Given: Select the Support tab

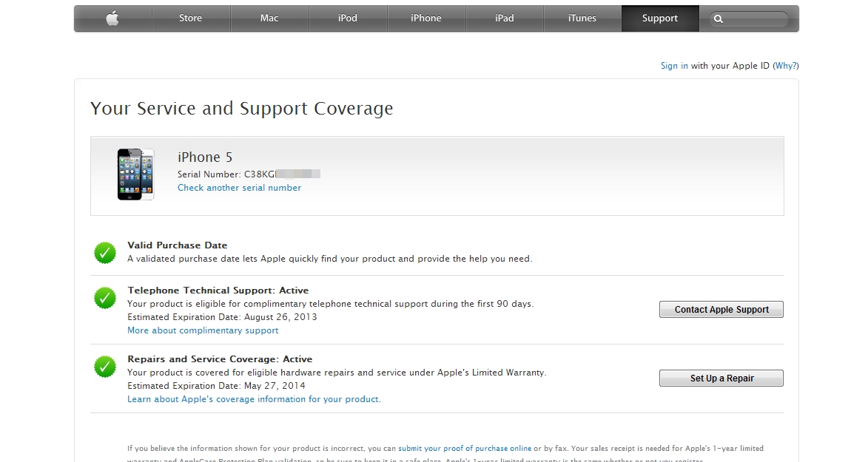Looking at the screenshot, I should pos(660,18).
